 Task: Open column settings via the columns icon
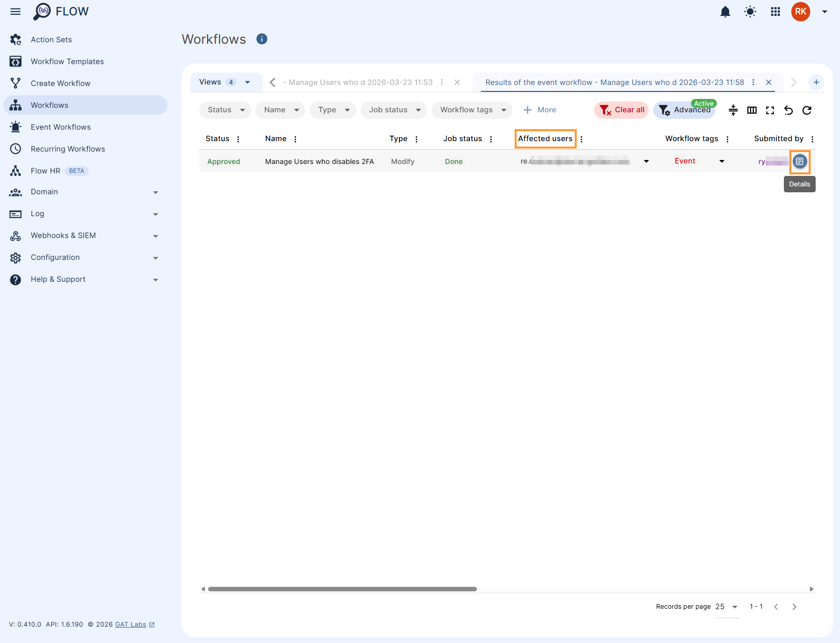tap(752, 110)
